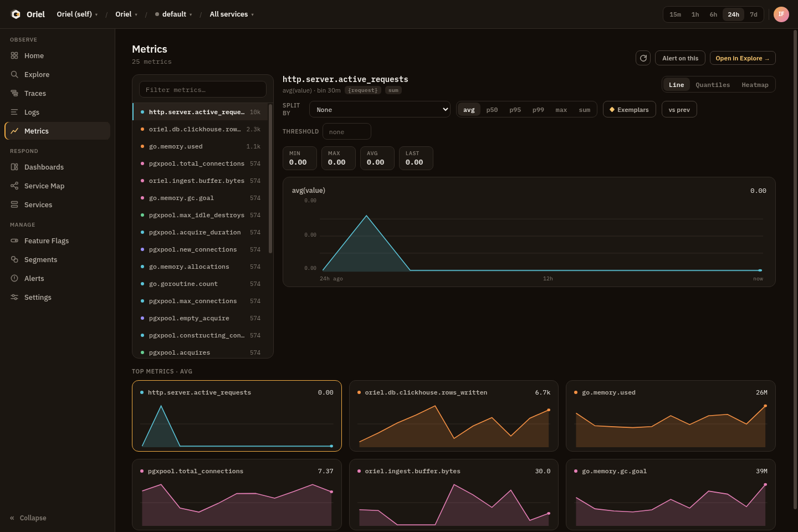Switch to the Heatmap tab
Viewport: 798px width, 532px height.
tap(755, 85)
